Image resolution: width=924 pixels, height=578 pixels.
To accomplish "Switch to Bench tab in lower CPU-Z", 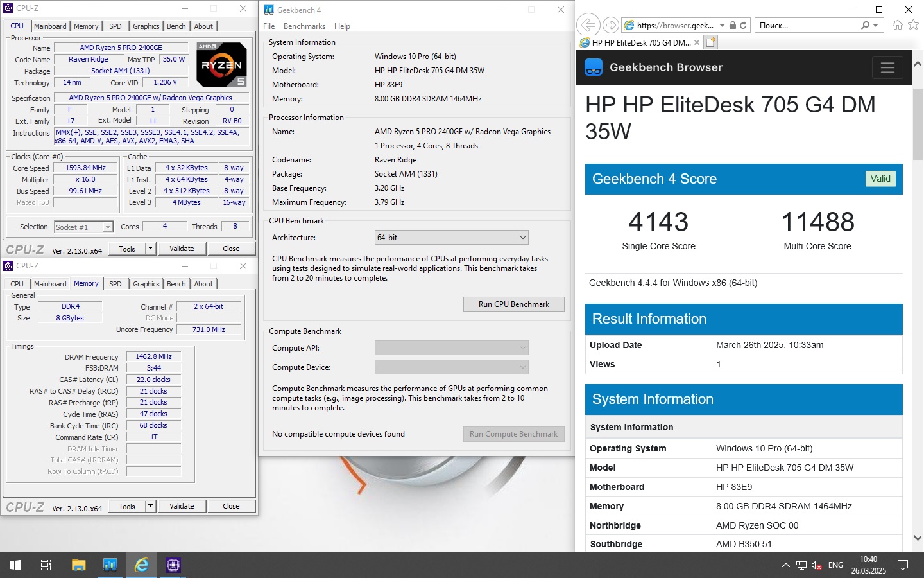I will pyautogui.click(x=176, y=284).
